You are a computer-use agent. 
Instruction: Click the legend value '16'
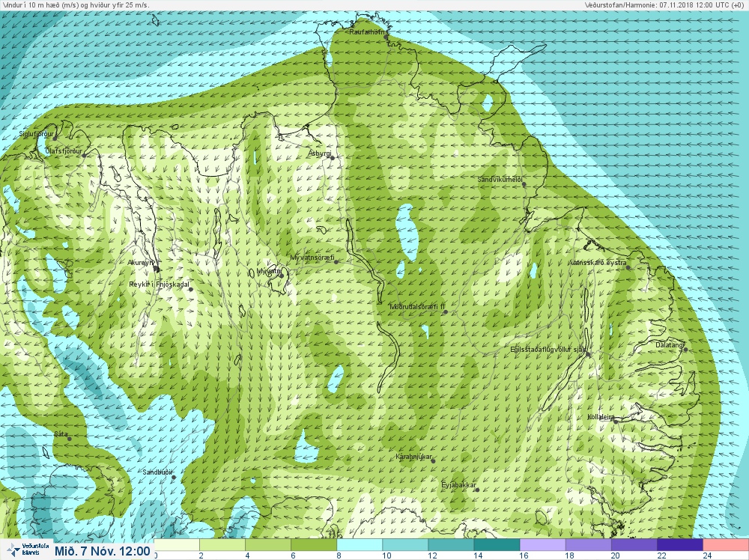[524, 556]
